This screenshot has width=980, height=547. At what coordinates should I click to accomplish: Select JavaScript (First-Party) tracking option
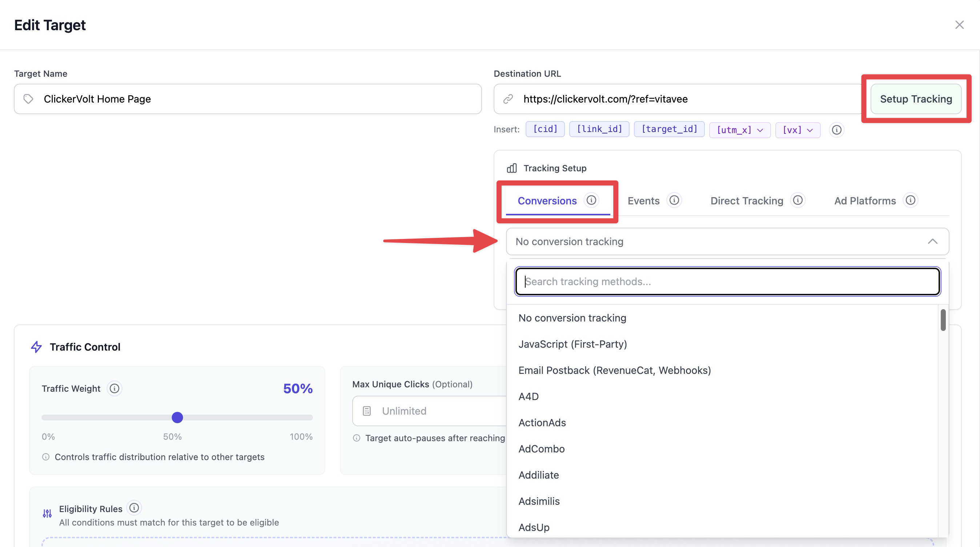tap(722, 344)
